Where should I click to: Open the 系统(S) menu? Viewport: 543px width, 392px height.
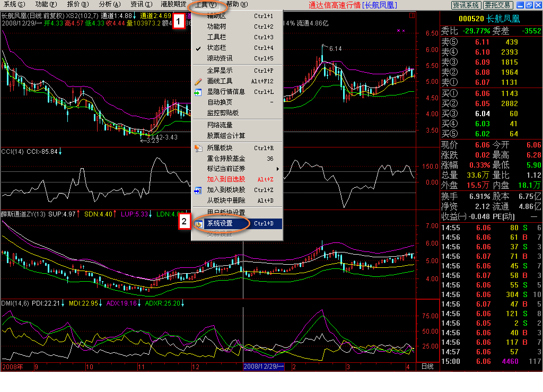pos(14,4)
